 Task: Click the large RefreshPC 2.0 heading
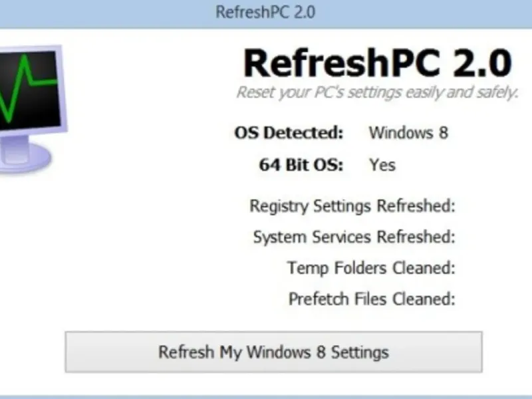tap(377, 63)
